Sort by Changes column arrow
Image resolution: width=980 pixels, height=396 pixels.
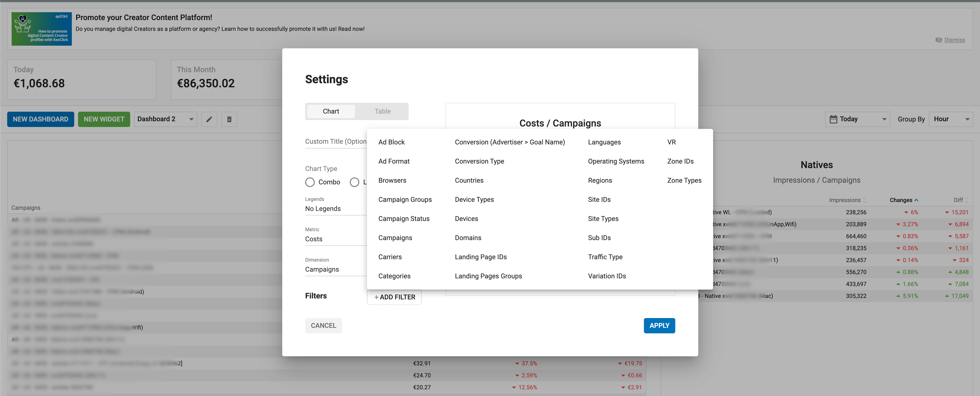916,200
